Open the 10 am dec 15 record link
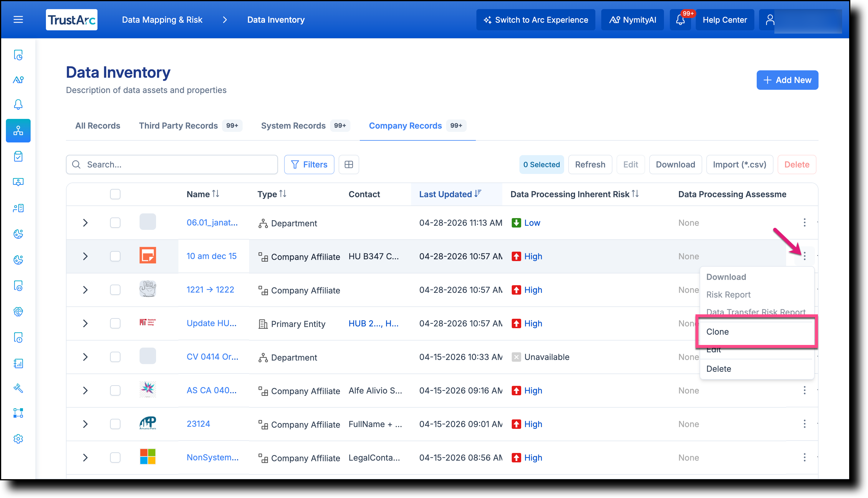868x498 pixels. click(x=211, y=256)
